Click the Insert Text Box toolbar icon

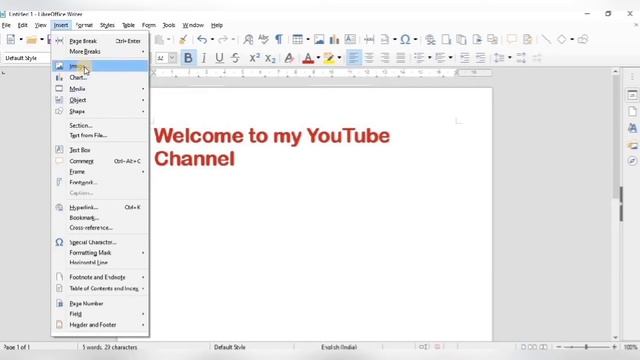pyautogui.click(x=350, y=39)
